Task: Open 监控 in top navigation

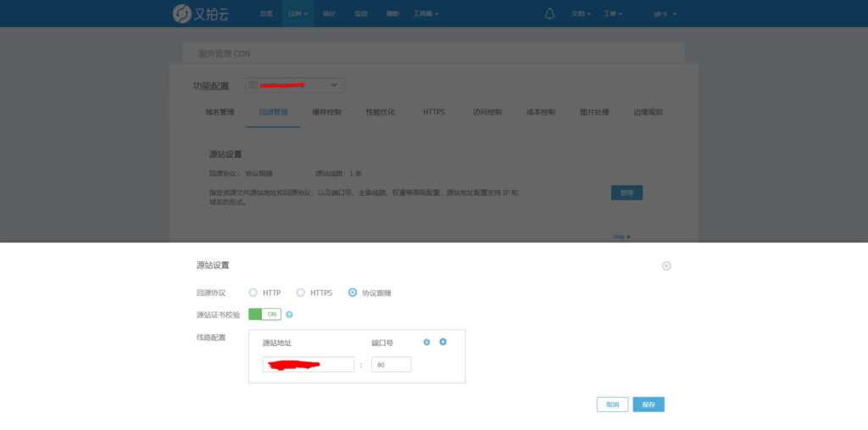Action: click(x=361, y=14)
